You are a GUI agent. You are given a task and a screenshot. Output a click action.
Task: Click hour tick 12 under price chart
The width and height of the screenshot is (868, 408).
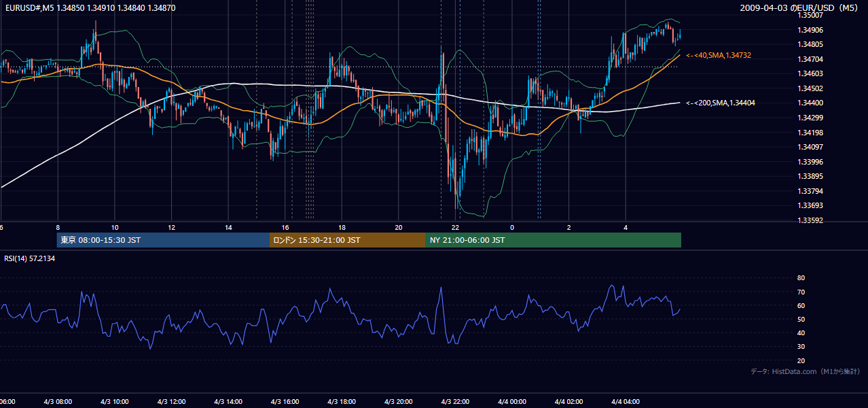point(171,228)
